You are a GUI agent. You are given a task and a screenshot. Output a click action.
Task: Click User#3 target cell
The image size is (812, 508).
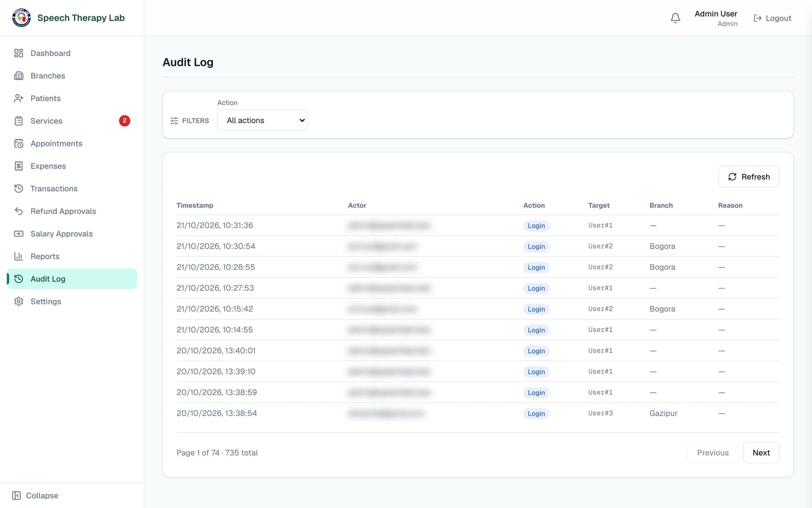click(x=600, y=413)
